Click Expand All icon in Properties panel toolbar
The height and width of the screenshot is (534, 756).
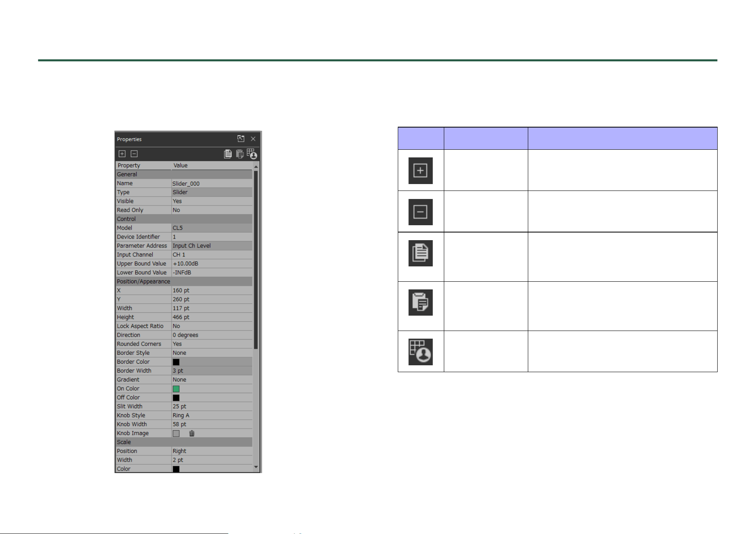[122, 154]
